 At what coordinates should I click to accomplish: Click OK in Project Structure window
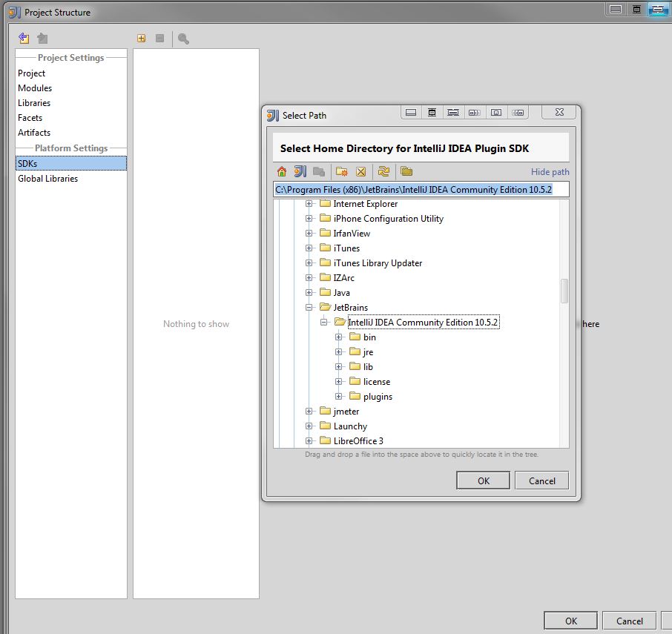[x=571, y=621]
